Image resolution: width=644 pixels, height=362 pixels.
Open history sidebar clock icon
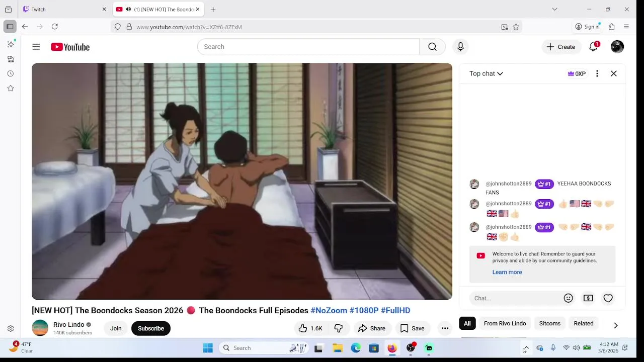coord(11,73)
